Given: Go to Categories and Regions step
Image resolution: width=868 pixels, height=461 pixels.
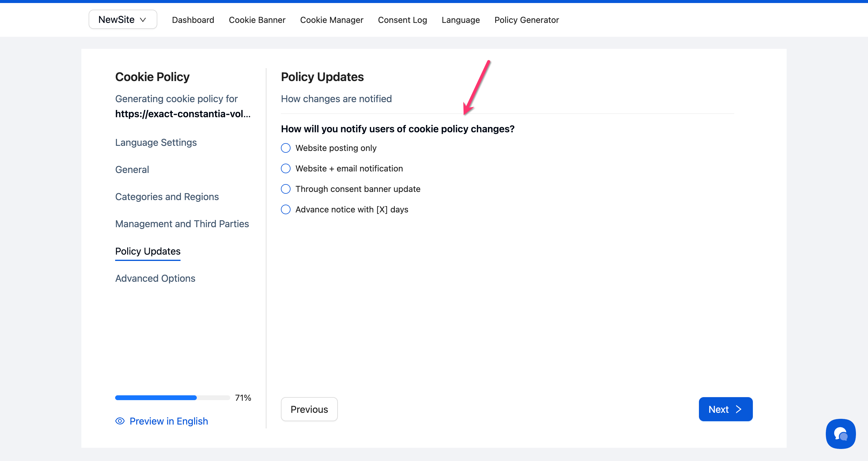Looking at the screenshot, I should coord(167,197).
